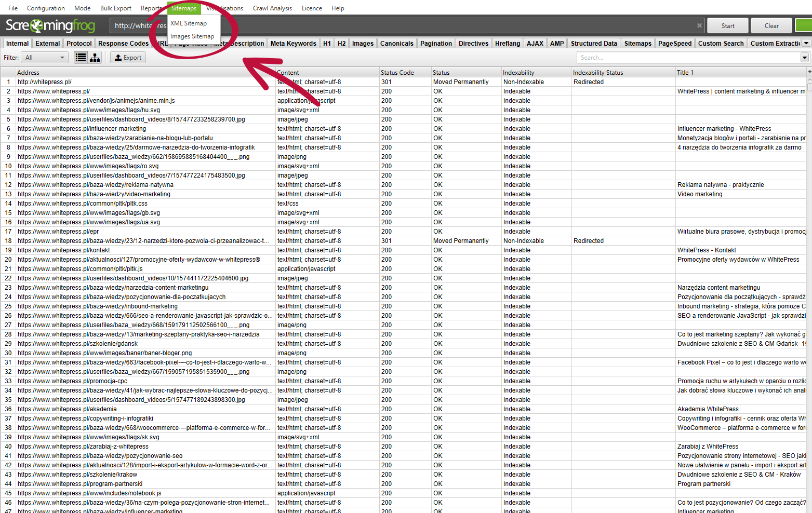The image size is (812, 513).
Task: Sort by the Status column header
Action: tap(467, 72)
